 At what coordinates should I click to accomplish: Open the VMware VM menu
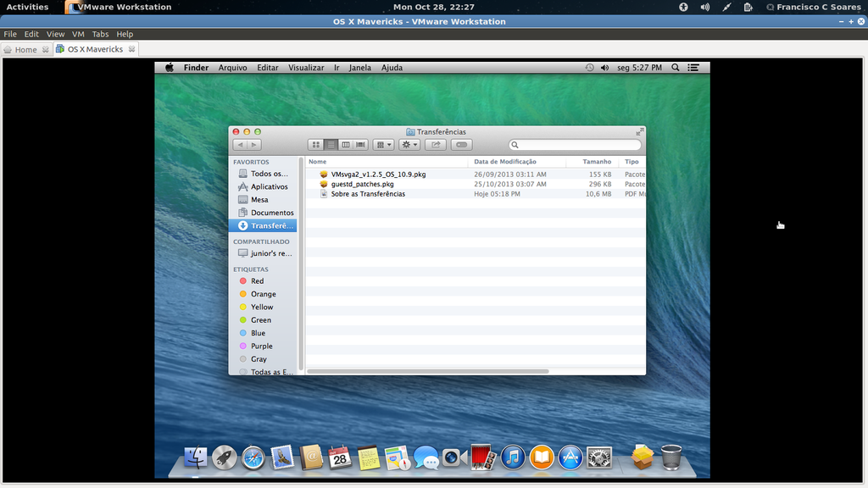pos(78,34)
